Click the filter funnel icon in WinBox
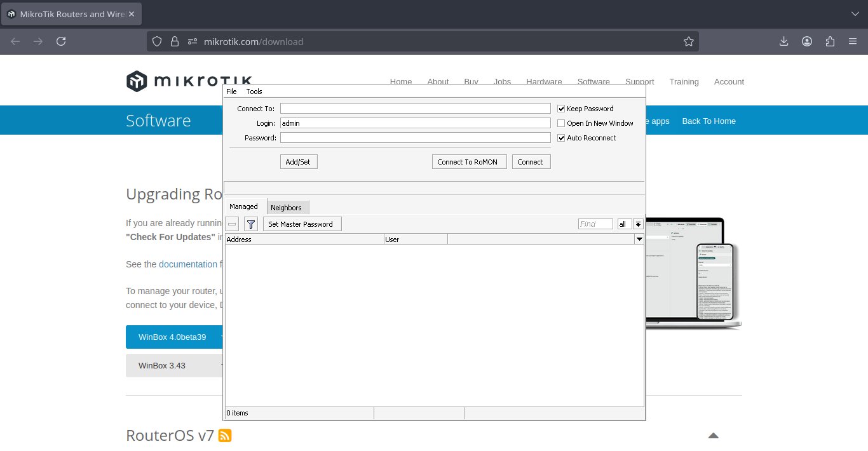The width and height of the screenshot is (868, 451). [x=251, y=224]
